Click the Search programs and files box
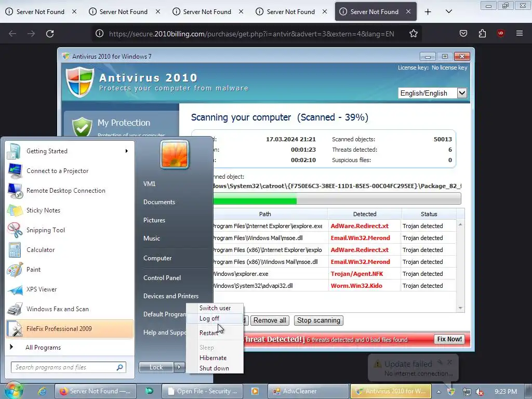532x399 pixels. tap(69, 367)
